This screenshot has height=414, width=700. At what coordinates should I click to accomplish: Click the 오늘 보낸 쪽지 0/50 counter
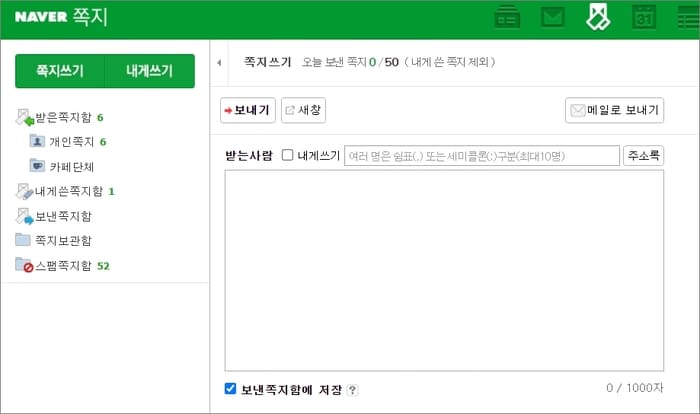click(350, 62)
